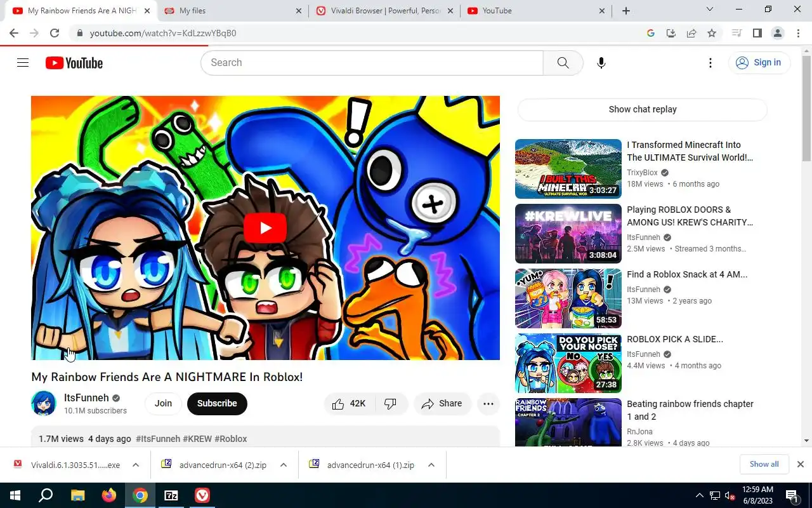
Task: Open the YouTube hamburger guide menu
Action: [23, 62]
